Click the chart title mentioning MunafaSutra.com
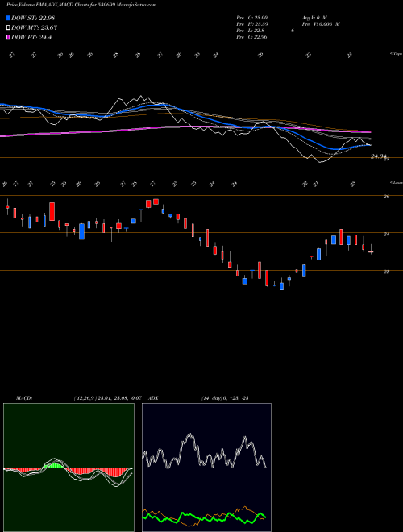The width and height of the screenshot is (403, 532). coord(81,5)
